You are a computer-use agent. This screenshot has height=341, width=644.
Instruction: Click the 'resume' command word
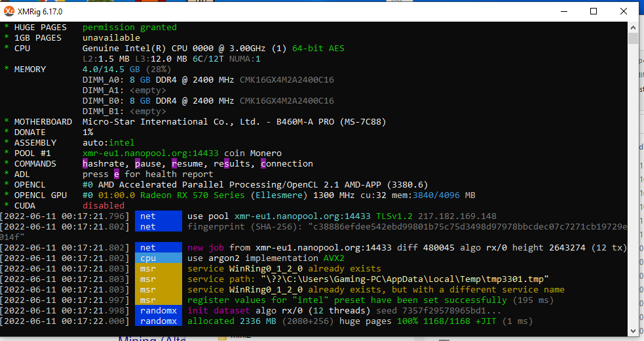coord(187,164)
